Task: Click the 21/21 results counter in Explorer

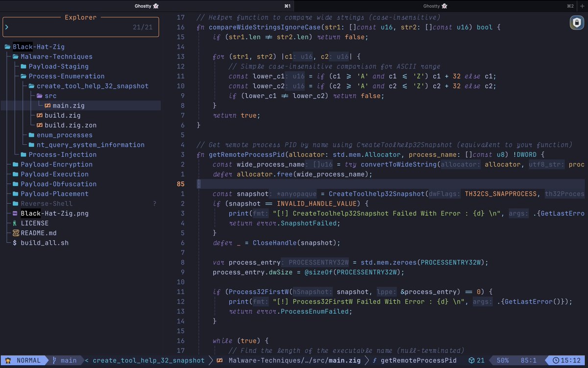Action: (x=143, y=27)
